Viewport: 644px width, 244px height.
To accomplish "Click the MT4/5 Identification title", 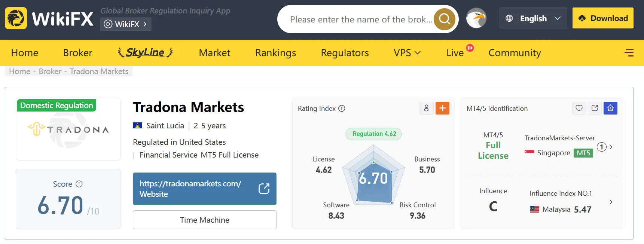I will tap(497, 108).
